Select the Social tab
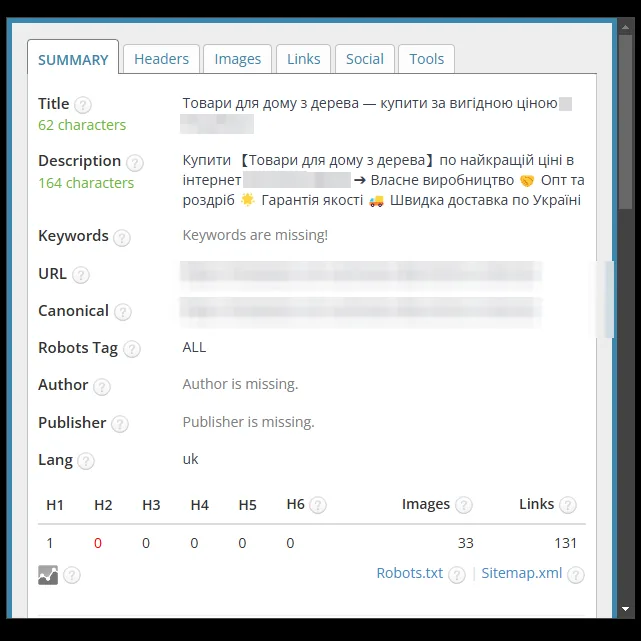The width and height of the screenshot is (641, 641). [365, 59]
